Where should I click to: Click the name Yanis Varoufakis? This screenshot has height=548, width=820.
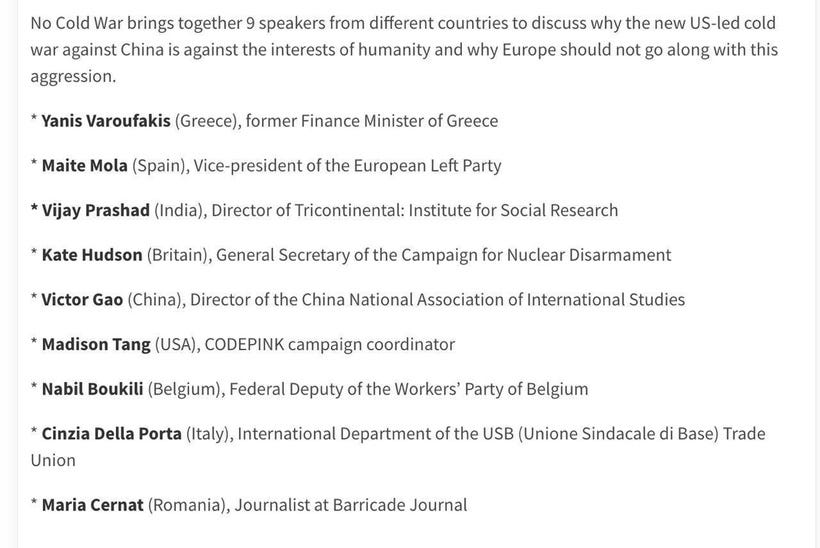(x=106, y=121)
